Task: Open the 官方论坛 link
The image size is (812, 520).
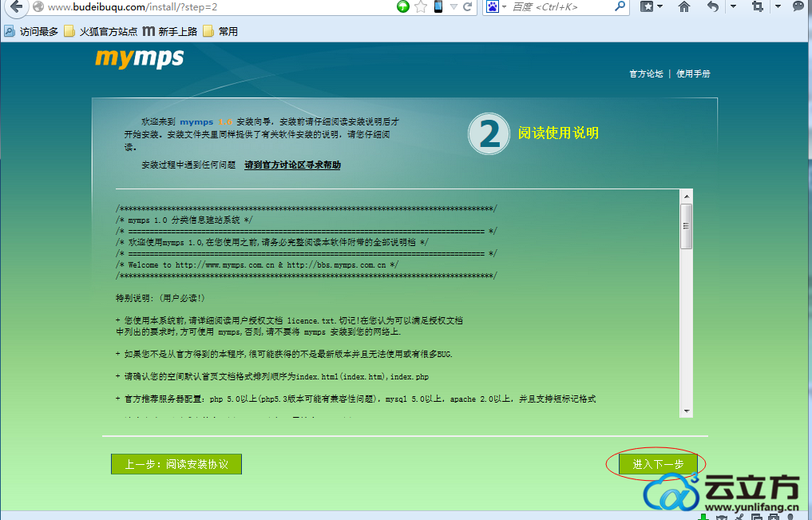Action: tap(646, 73)
